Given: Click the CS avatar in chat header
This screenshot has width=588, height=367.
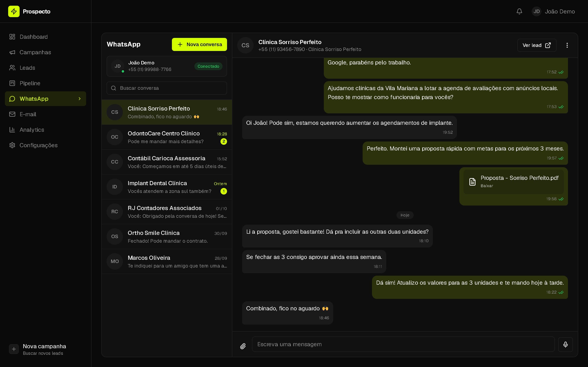Looking at the screenshot, I should click(x=245, y=45).
